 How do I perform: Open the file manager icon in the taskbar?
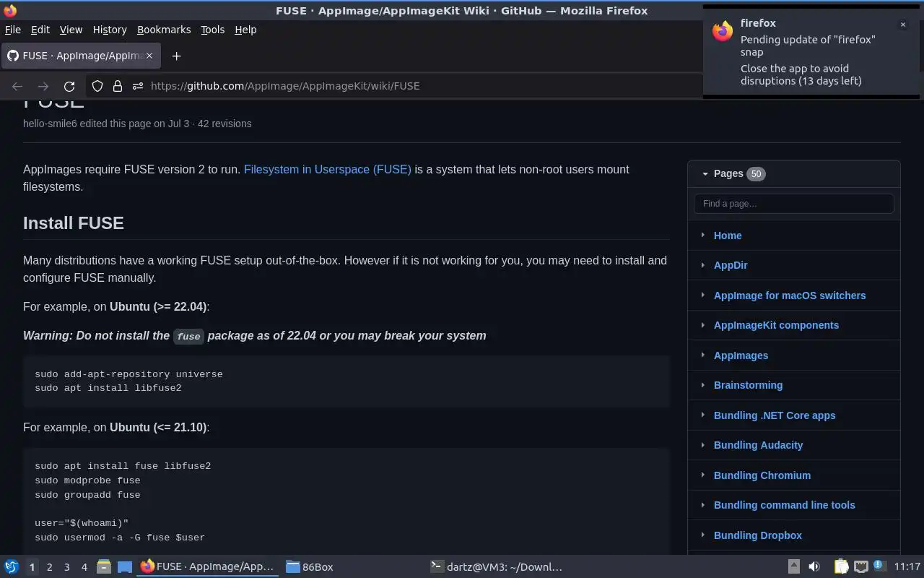tap(103, 567)
